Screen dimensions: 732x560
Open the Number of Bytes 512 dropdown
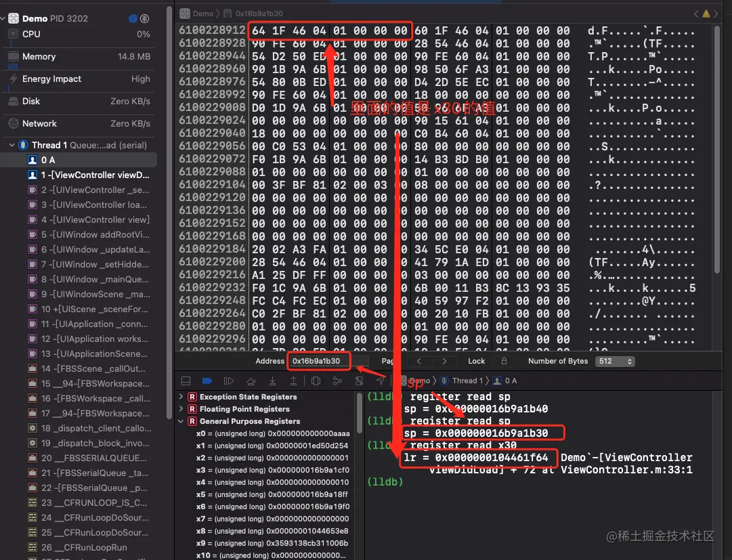[615, 361]
